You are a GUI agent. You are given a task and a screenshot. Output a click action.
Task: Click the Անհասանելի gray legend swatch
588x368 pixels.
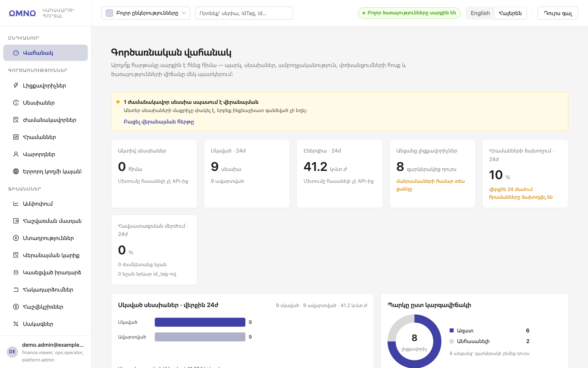click(x=452, y=341)
